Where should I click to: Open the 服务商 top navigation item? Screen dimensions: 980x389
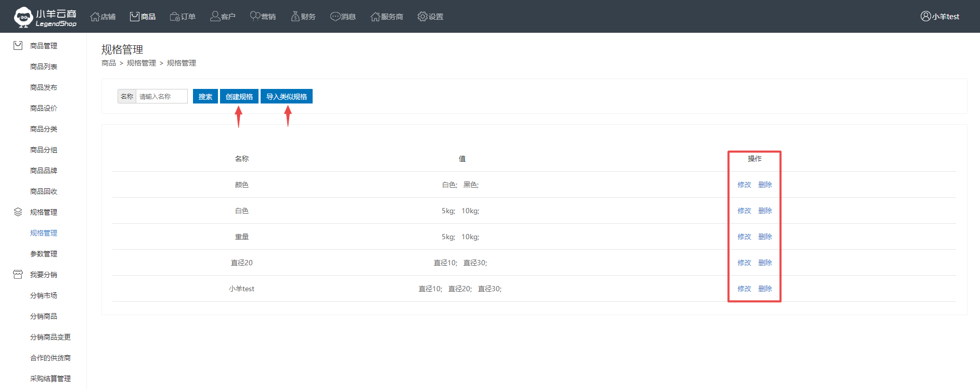386,17
